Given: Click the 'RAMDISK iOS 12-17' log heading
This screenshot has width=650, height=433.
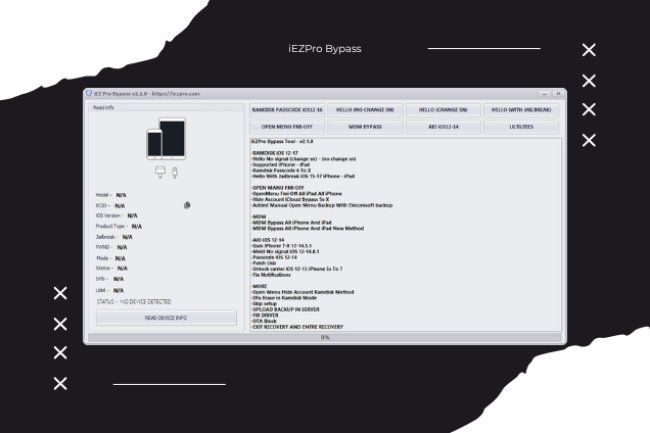Looking at the screenshot, I should pyautogui.click(x=275, y=153).
